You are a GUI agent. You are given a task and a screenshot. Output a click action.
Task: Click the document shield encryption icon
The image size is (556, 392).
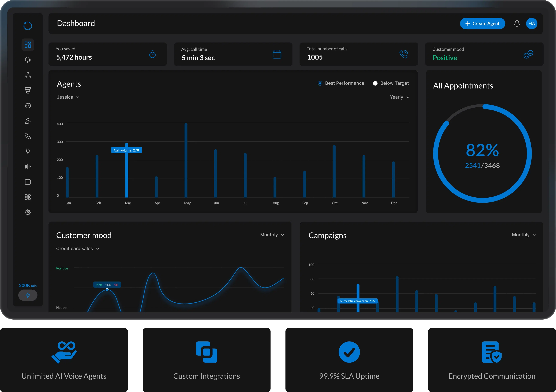tap(492, 352)
